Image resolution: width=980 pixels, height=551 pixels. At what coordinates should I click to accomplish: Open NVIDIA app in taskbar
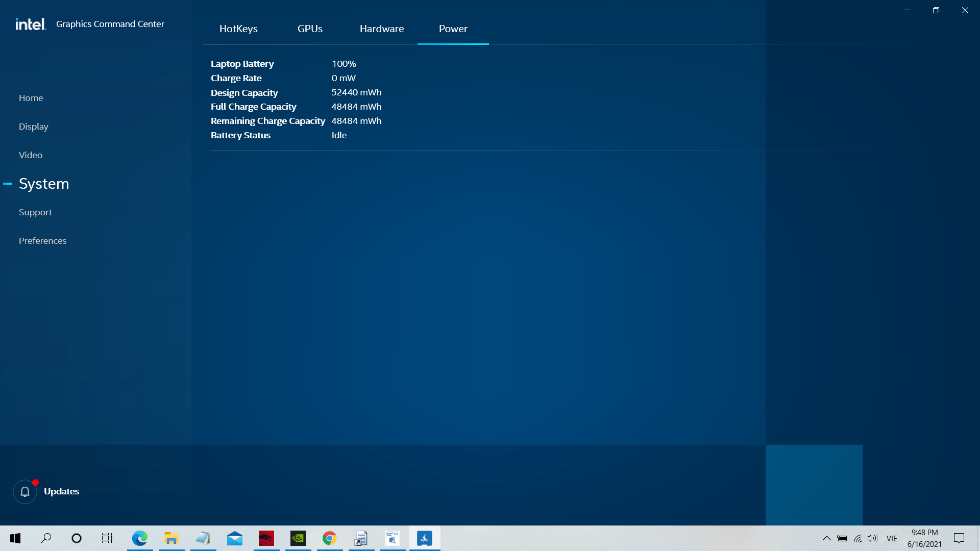[x=298, y=538]
